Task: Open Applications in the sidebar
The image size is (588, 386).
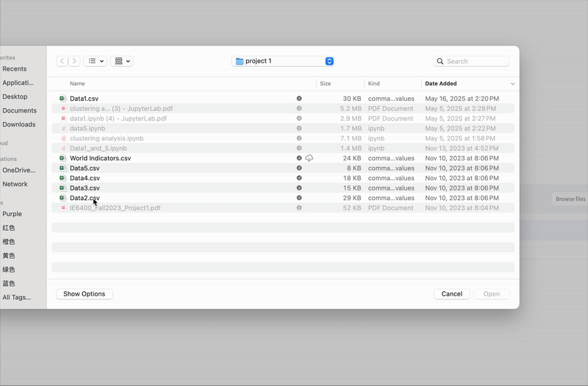Action: point(18,83)
